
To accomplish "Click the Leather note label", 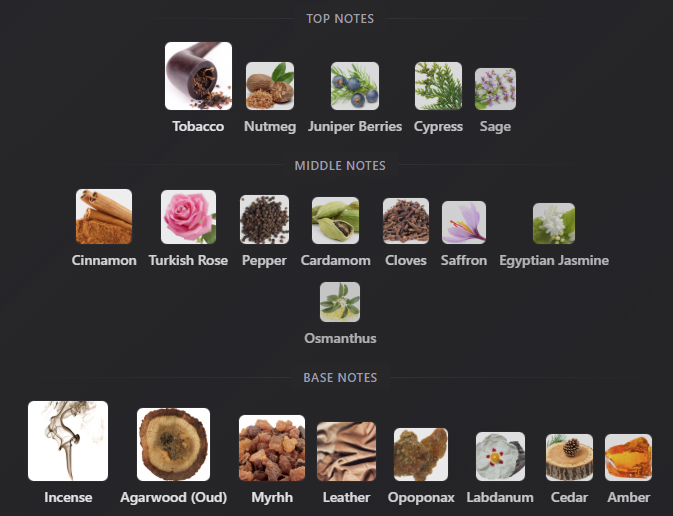I will (x=346, y=497).
